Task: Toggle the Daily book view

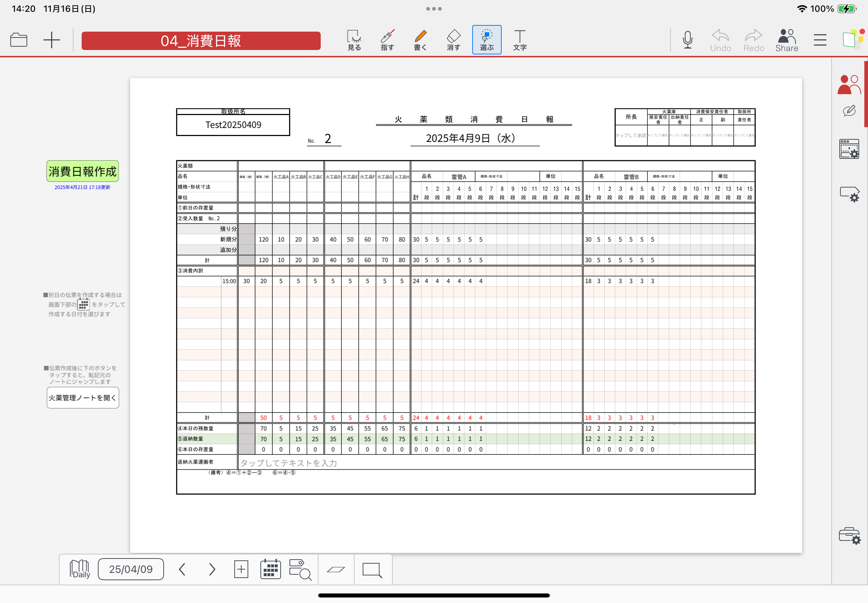Action: click(x=80, y=569)
